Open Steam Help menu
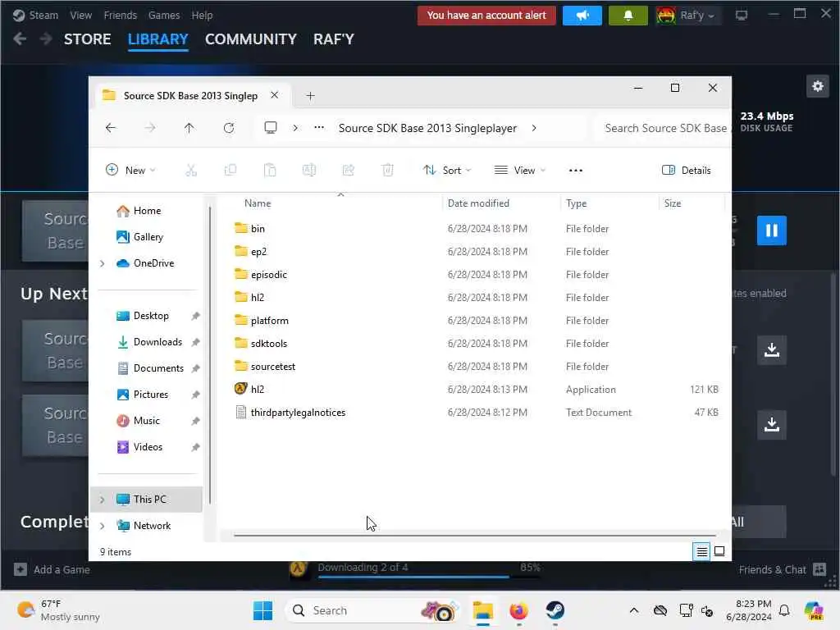Screen dimensions: 840x630 [x=202, y=15]
